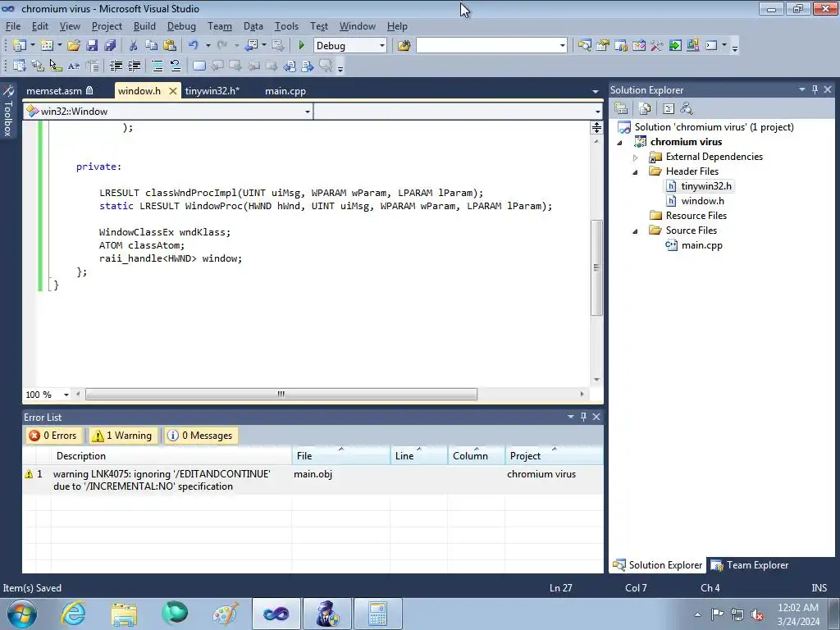
Task: Click the editor vertical scrollbar thumb
Action: [x=596, y=268]
